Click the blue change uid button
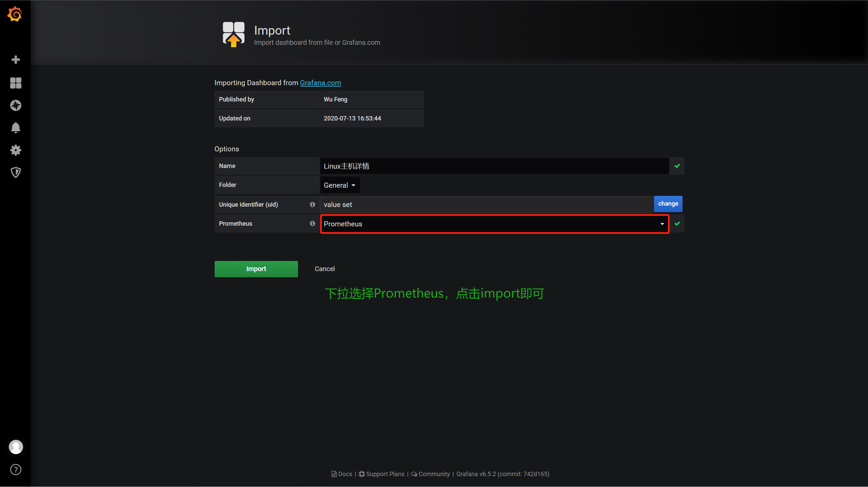This screenshot has width=868, height=487. pos(668,204)
